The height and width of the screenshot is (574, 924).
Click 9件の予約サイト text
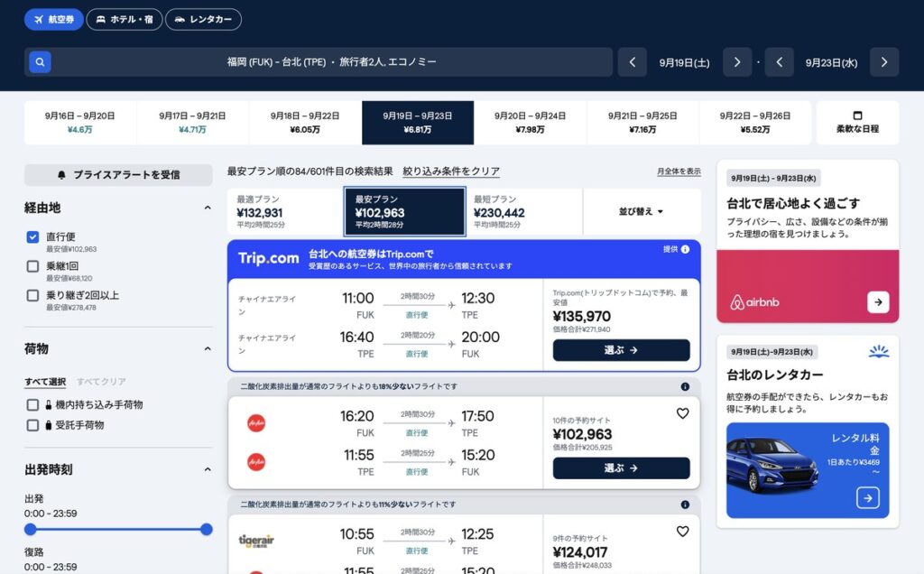[580, 538]
